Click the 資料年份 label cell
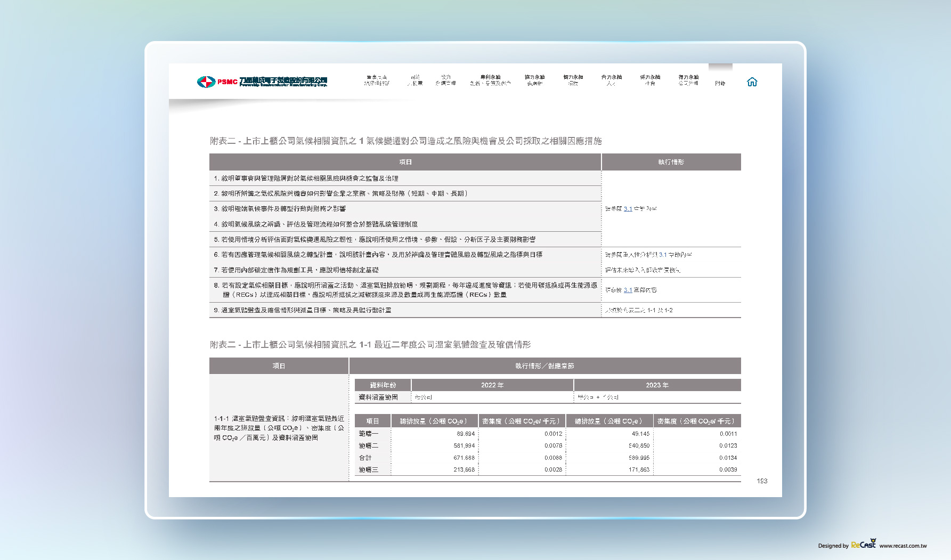Image resolution: width=951 pixels, height=560 pixels. (383, 385)
